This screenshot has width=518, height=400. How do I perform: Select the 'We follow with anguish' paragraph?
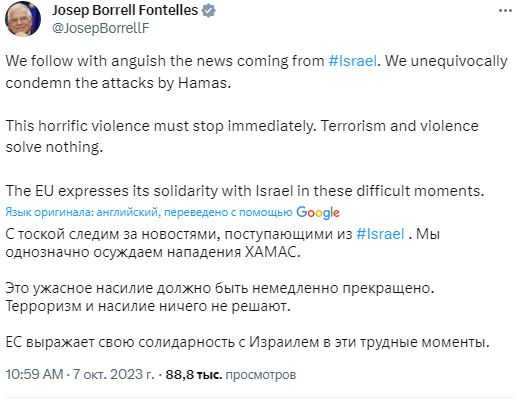pyautogui.click(x=256, y=72)
